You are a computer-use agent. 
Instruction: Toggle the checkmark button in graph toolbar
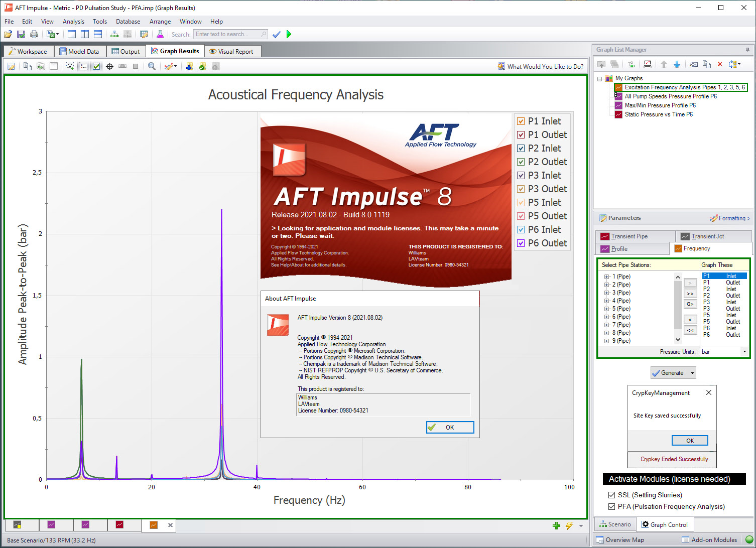click(x=96, y=66)
